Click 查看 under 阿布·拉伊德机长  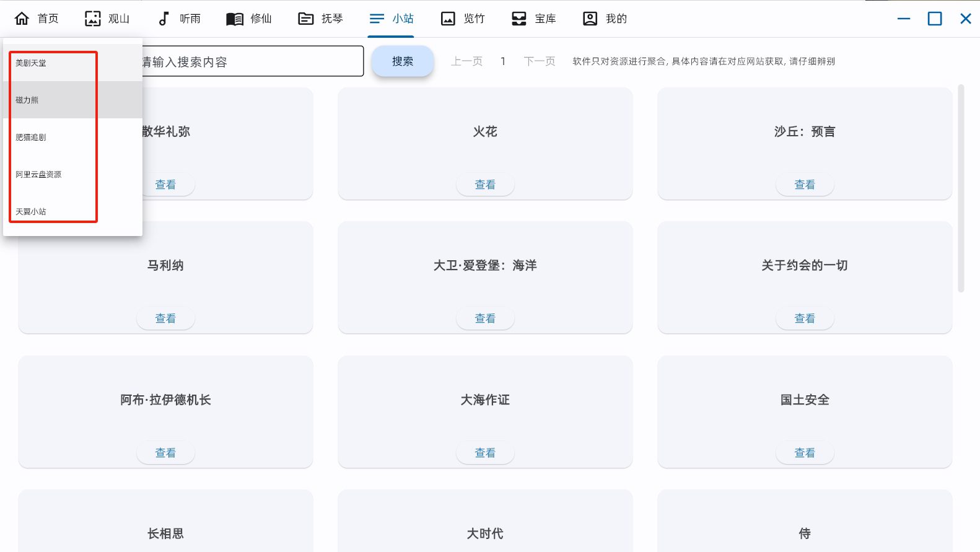click(x=165, y=453)
